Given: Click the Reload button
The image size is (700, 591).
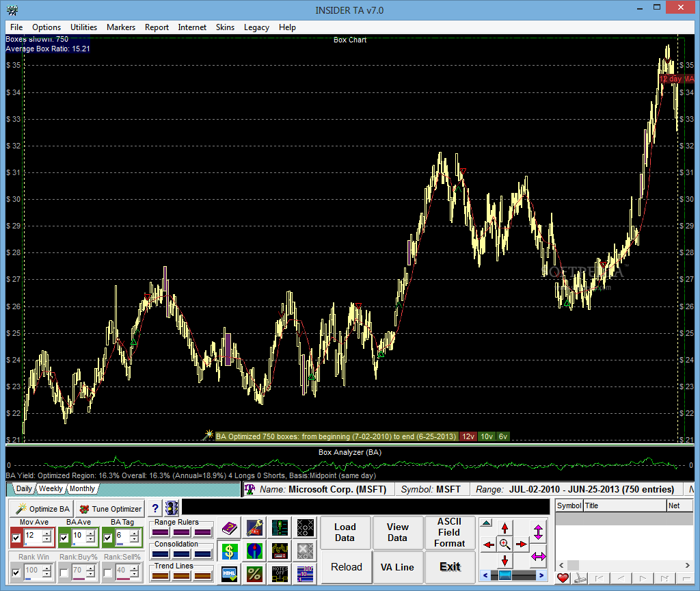Looking at the screenshot, I should pos(347,567).
